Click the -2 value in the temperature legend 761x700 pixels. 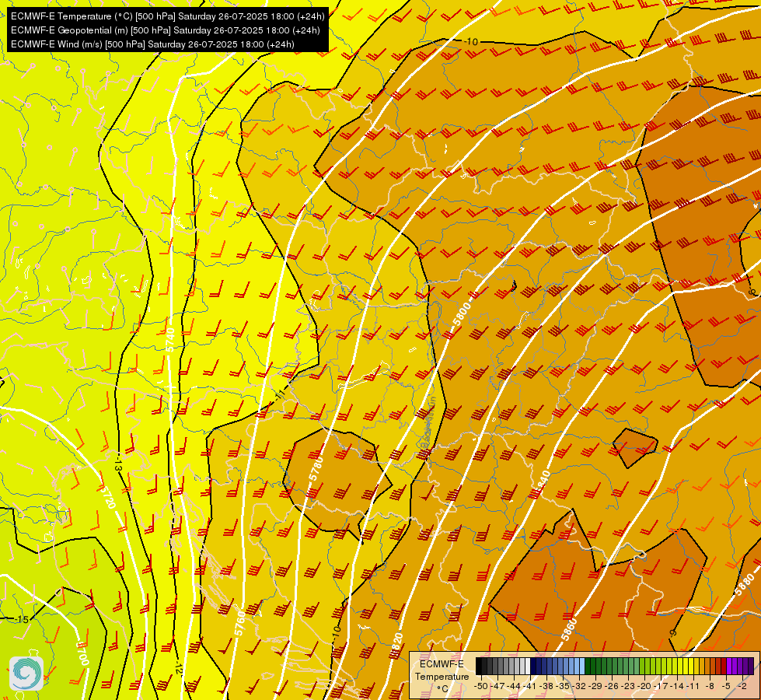tap(742, 686)
